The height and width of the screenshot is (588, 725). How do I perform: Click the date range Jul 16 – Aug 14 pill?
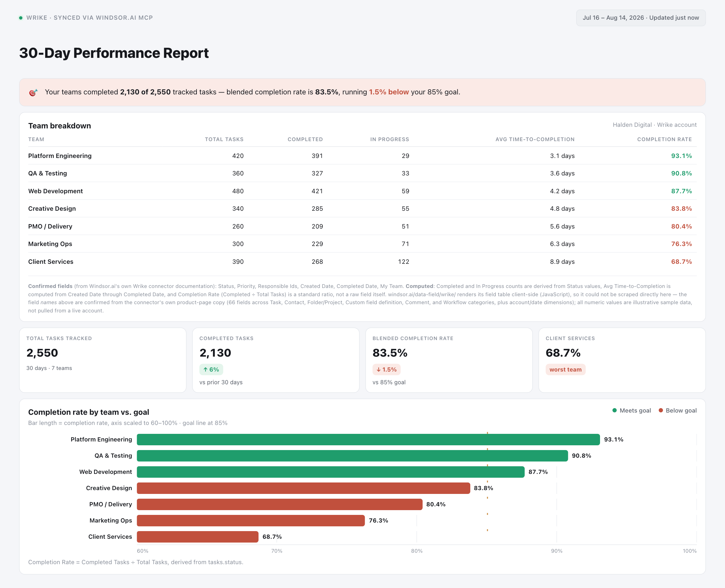[x=641, y=17]
